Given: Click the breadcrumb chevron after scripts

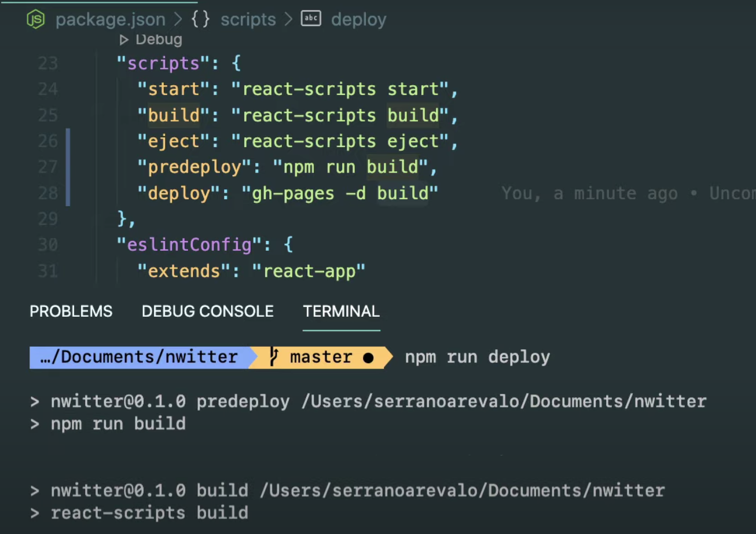Looking at the screenshot, I should tap(288, 20).
